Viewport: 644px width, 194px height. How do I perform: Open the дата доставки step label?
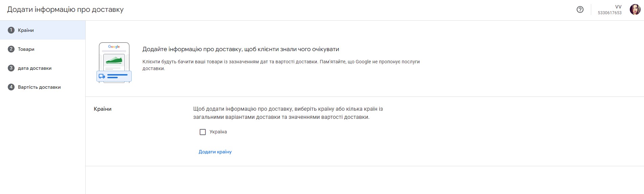click(x=35, y=68)
